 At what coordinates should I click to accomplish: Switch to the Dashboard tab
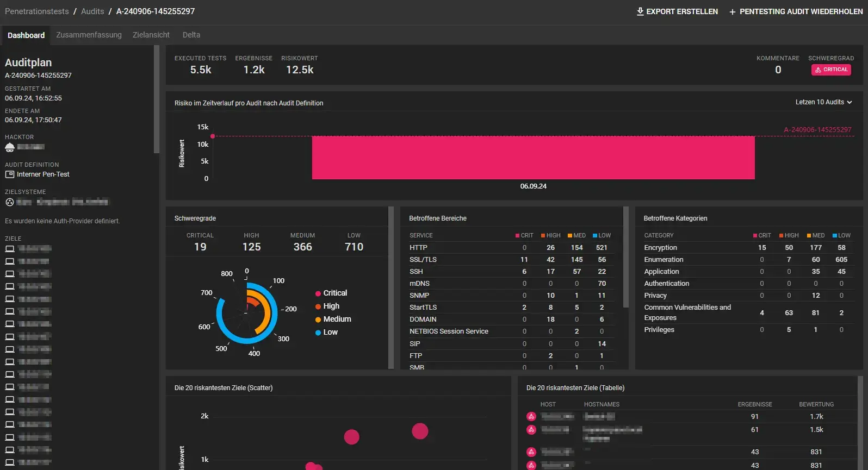[26, 35]
